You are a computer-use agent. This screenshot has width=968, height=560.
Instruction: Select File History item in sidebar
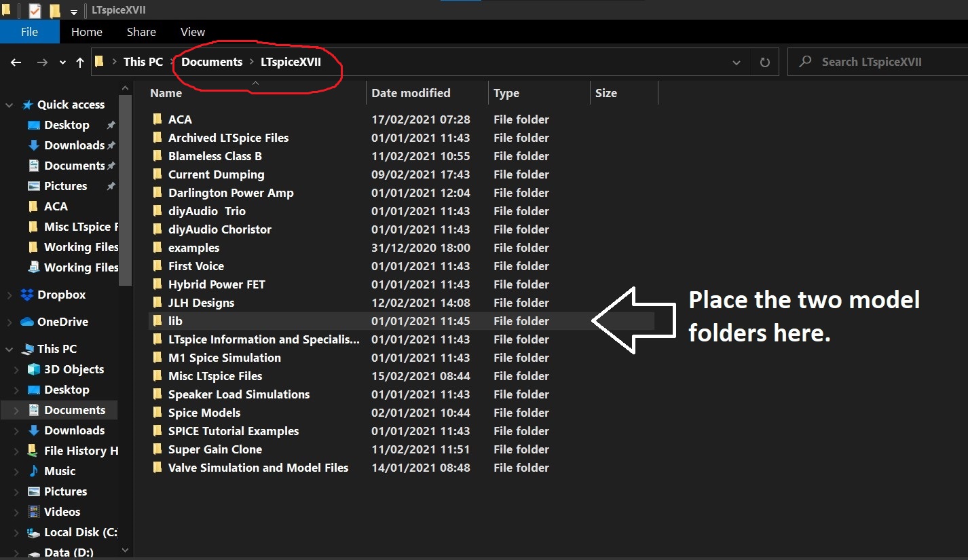coord(81,451)
